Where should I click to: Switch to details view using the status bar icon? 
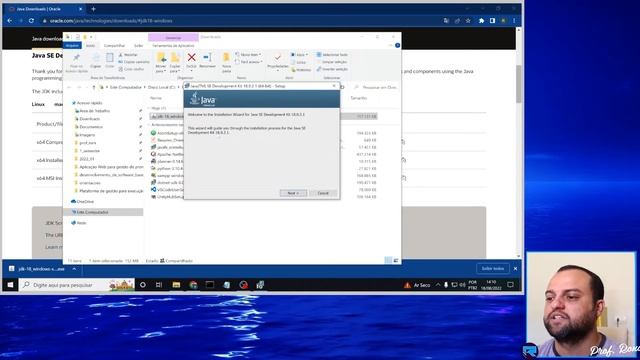coord(388,260)
